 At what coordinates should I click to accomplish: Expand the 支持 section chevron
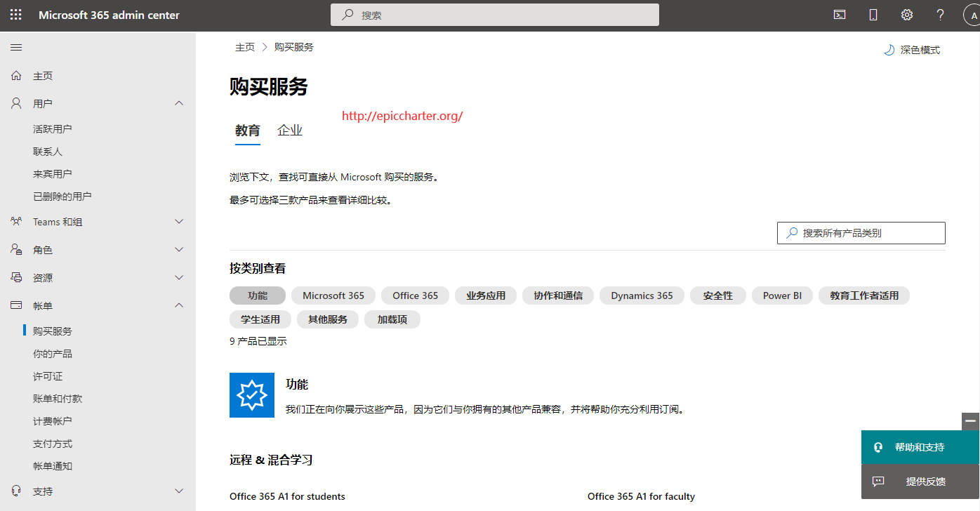click(179, 491)
